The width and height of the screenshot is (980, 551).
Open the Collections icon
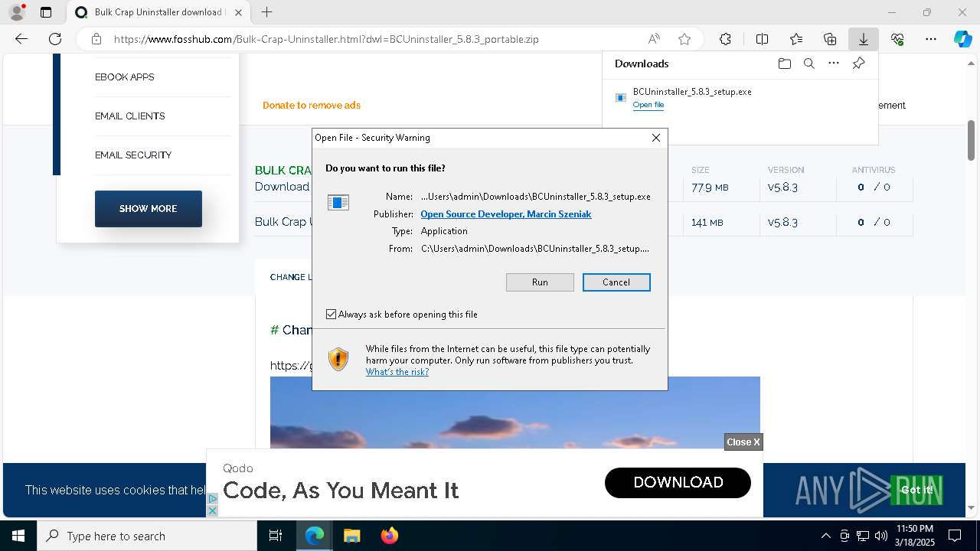830,39
